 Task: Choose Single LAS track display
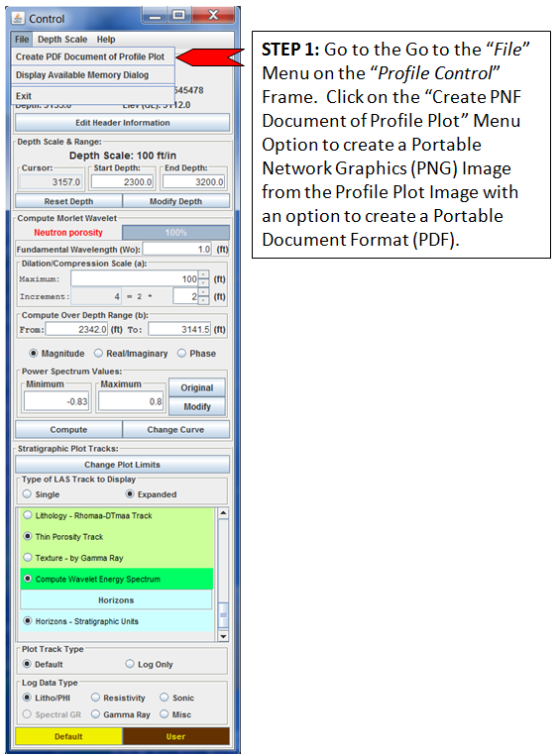tap(27, 494)
